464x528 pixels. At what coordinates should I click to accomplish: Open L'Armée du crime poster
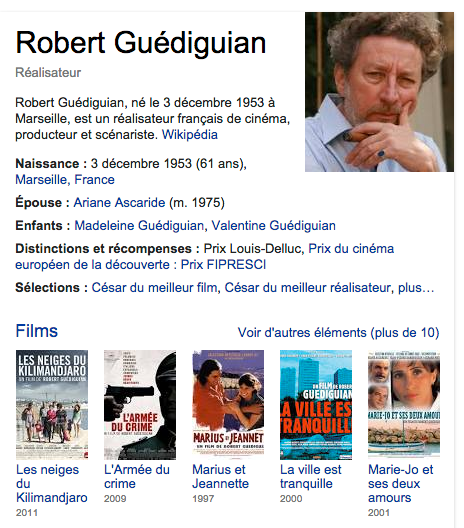coord(140,405)
